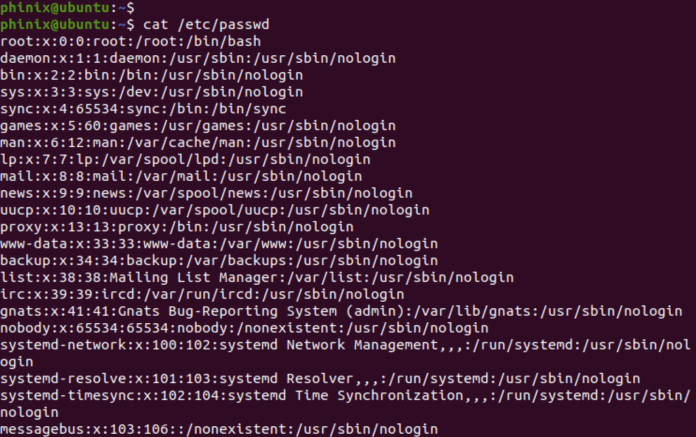Click 'Gnats Bug-Reporting System (admin)' text
Screen dimensions: 696x437
[x=261, y=311]
